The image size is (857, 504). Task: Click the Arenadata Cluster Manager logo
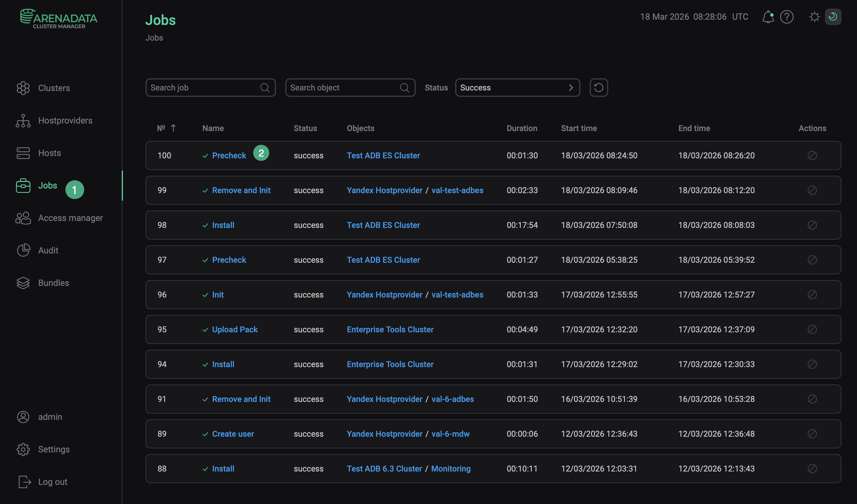point(59,19)
